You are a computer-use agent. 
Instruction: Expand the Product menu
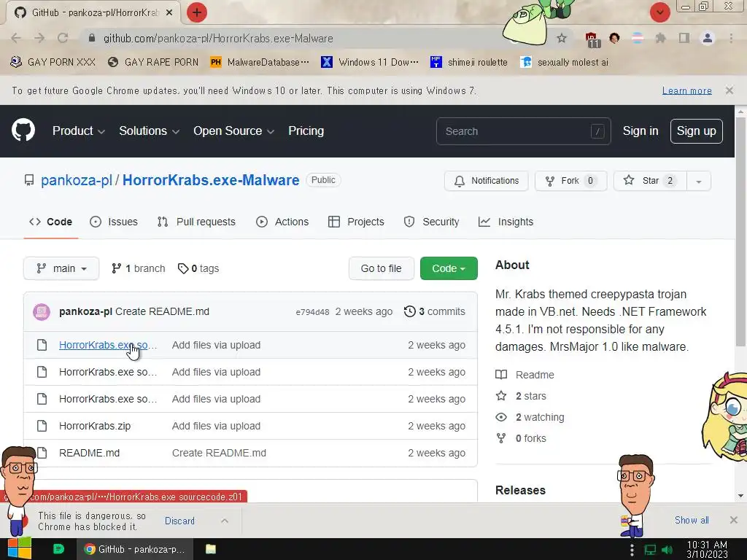(x=79, y=131)
